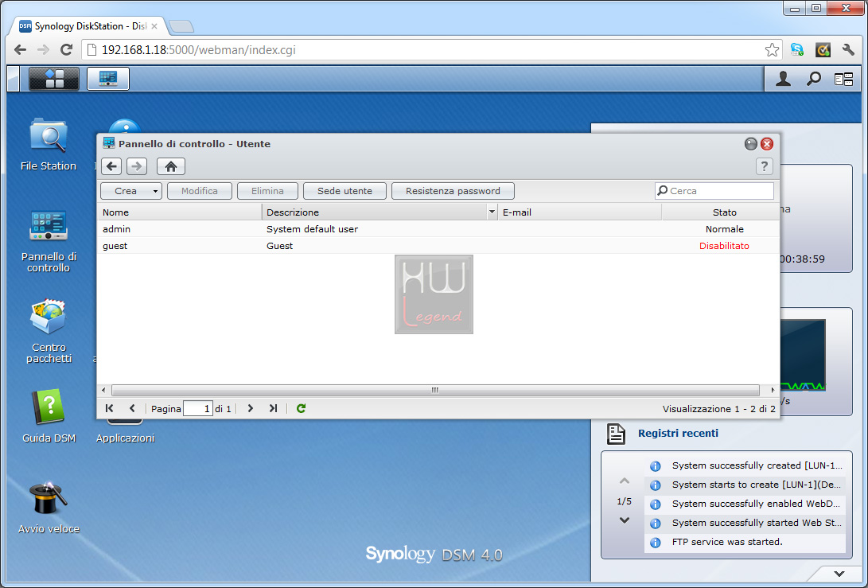Open Pannello di controllo desktop icon
This screenshot has height=588, width=868.
tap(49, 241)
